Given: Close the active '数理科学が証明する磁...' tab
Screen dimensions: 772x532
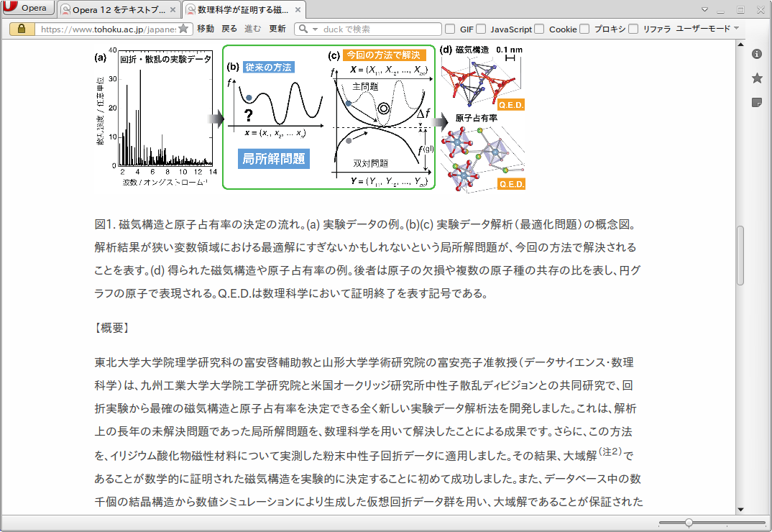Looking at the screenshot, I should click(x=295, y=10).
